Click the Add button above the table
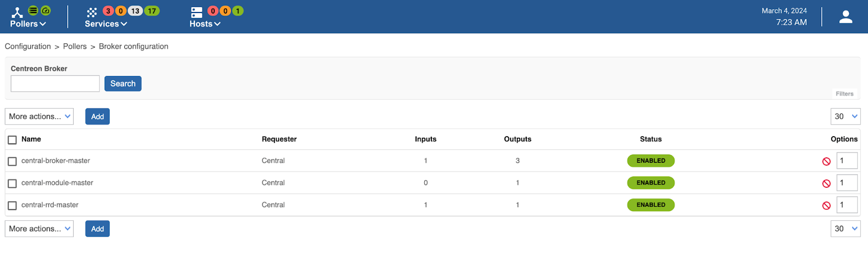Image resolution: width=868 pixels, height=273 pixels. click(98, 117)
